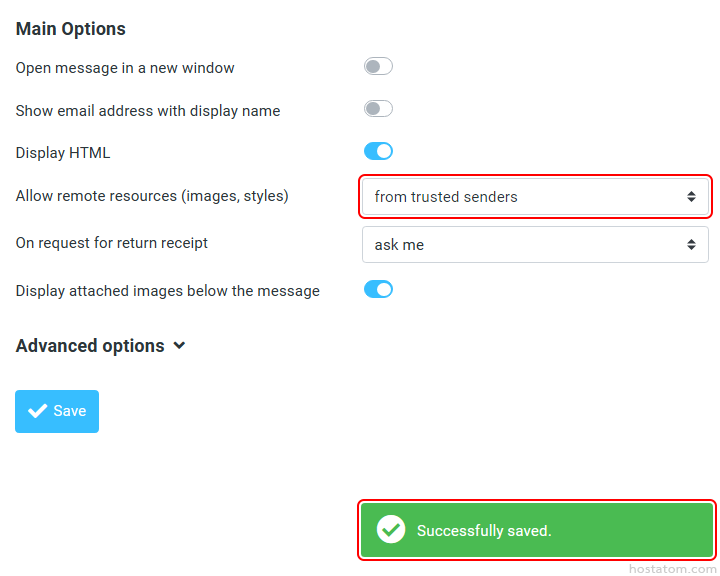Turn off "Display attached images below the message"

coord(378,290)
